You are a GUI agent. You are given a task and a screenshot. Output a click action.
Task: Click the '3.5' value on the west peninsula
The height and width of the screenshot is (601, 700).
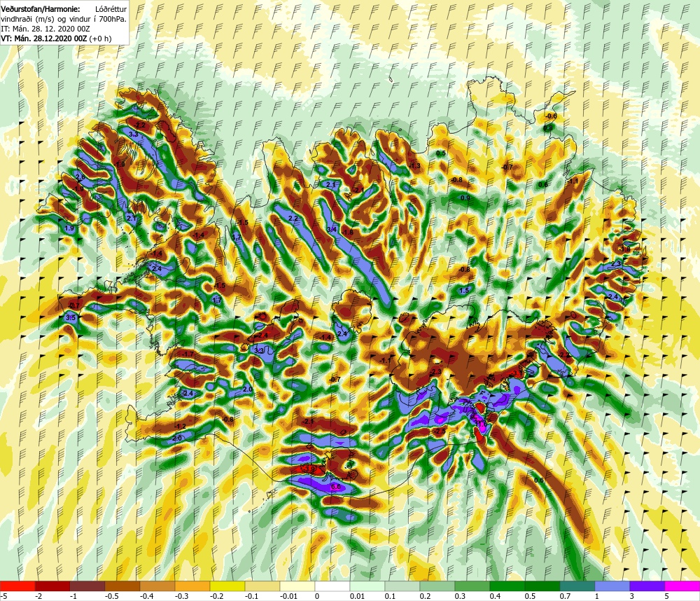click(x=71, y=318)
